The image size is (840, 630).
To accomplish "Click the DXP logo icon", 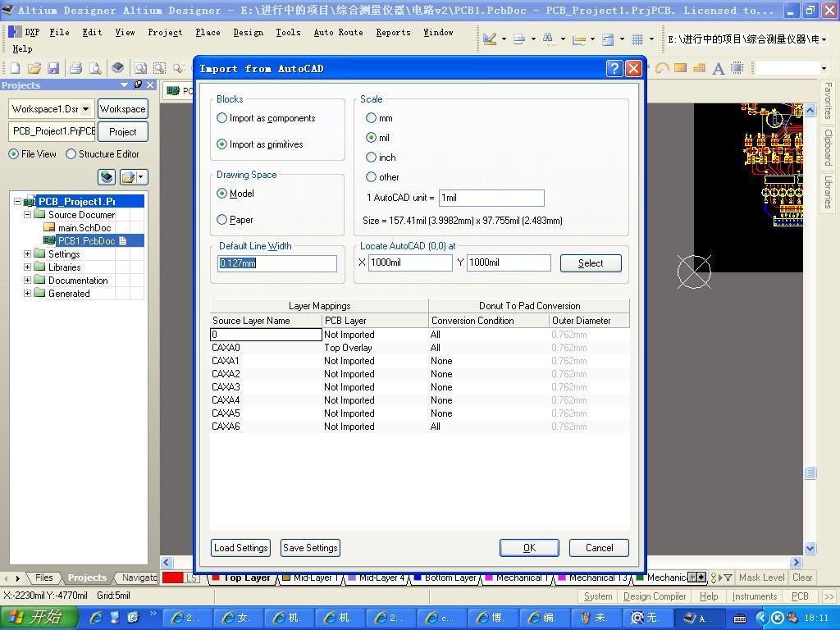I will pos(15,32).
